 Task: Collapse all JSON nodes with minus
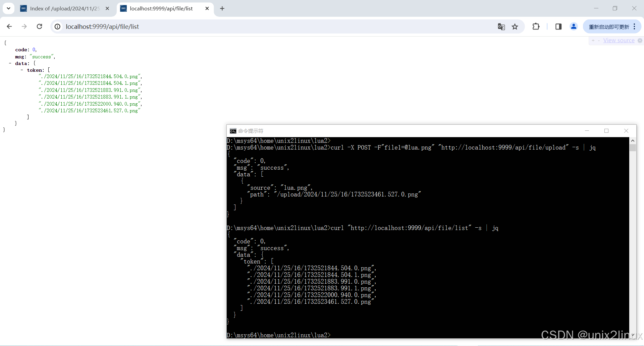[599, 41]
